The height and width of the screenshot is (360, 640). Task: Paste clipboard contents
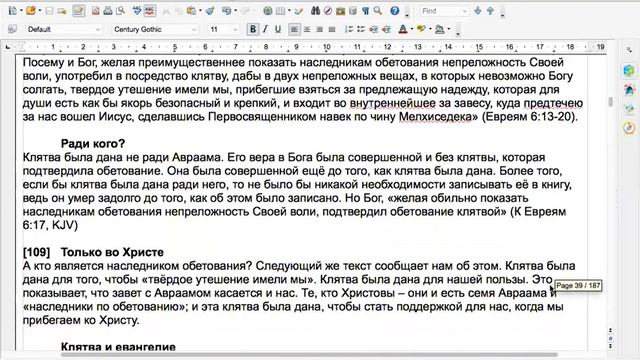[191, 11]
